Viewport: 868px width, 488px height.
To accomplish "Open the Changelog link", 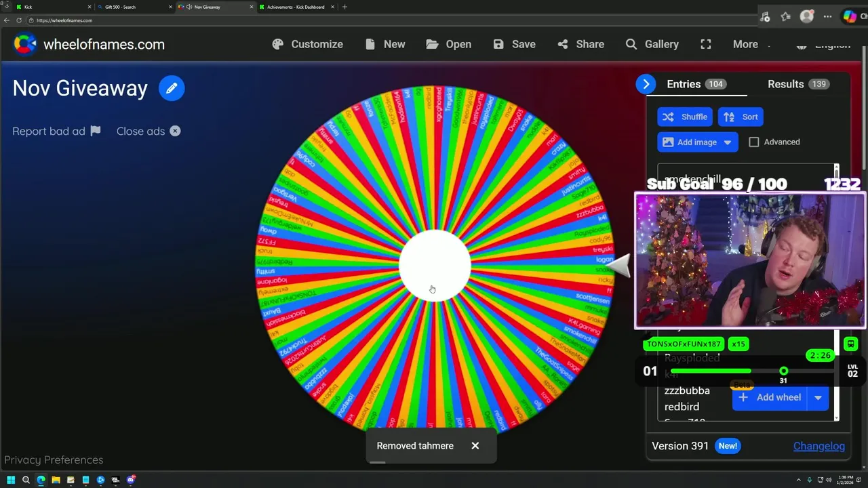I will point(819,446).
